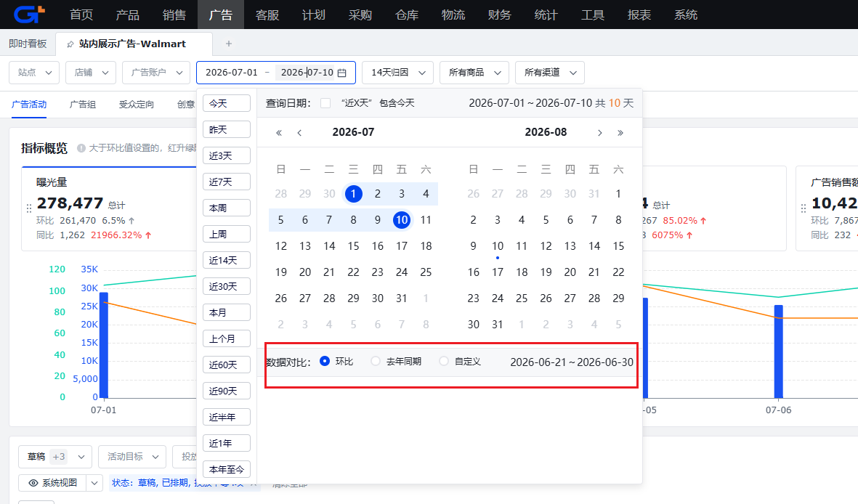The image size is (858, 504).
Task: Select August 10 in calendar
Action: [x=498, y=246]
